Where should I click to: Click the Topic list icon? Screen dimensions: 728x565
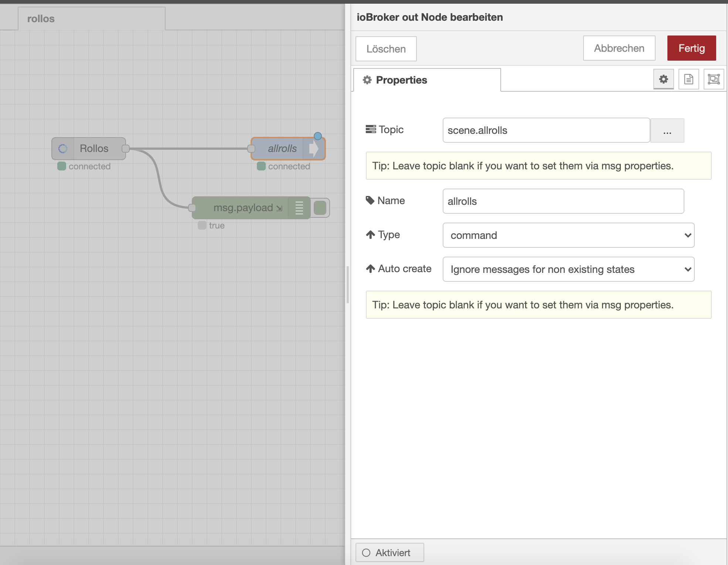pos(371,129)
